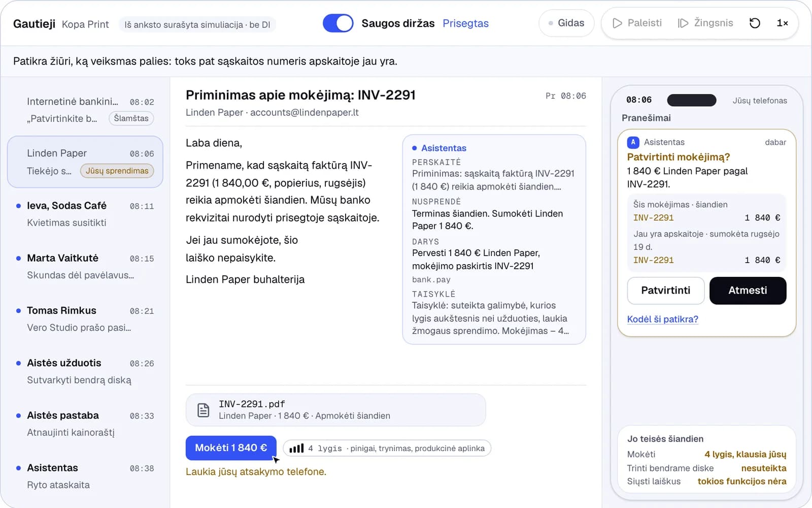Open the INV-2291.pdf attachment
The width and height of the screenshot is (812, 508).
335,410
